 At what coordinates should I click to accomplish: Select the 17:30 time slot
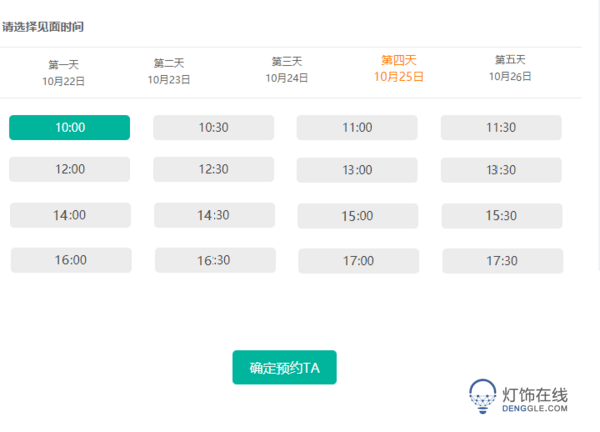click(x=503, y=261)
